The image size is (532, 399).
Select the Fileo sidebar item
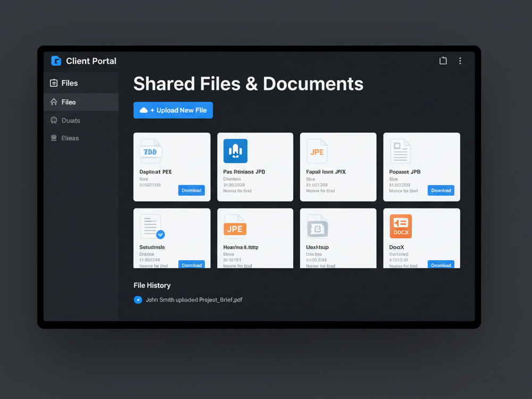[x=81, y=102]
